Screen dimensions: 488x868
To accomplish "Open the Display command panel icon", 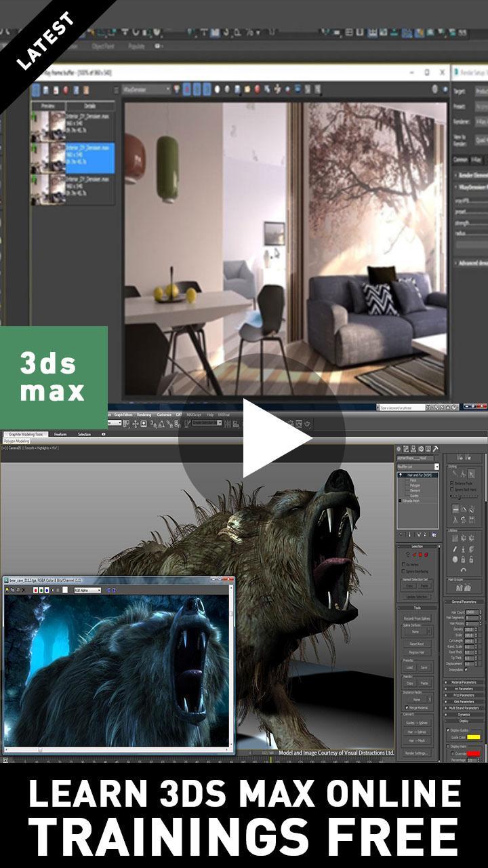I will (428, 449).
